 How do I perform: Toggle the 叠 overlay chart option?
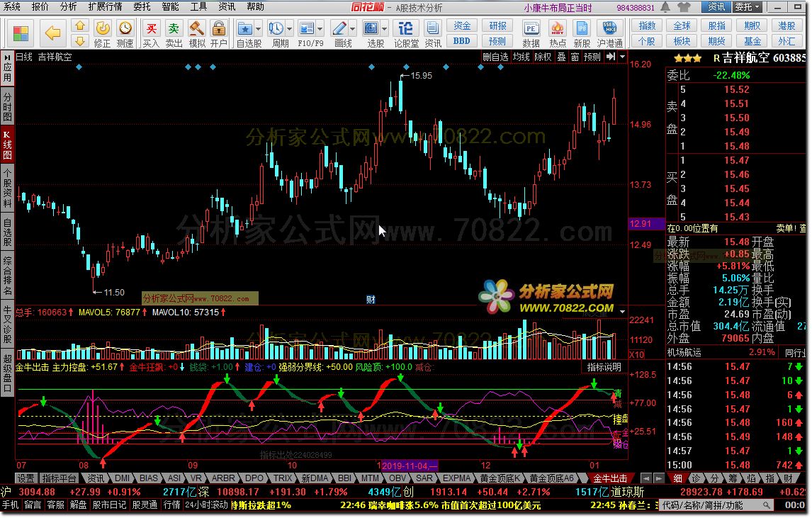[x=561, y=57]
